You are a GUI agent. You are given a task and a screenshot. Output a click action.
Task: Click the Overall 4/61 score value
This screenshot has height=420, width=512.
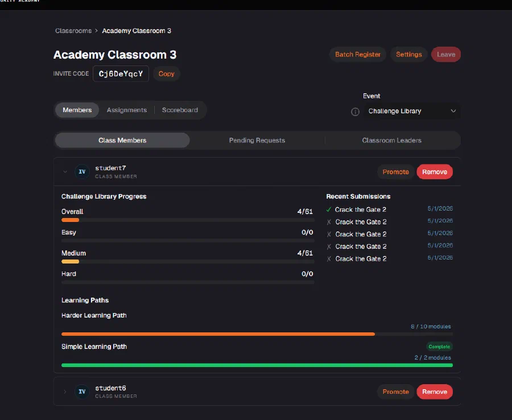tap(305, 212)
